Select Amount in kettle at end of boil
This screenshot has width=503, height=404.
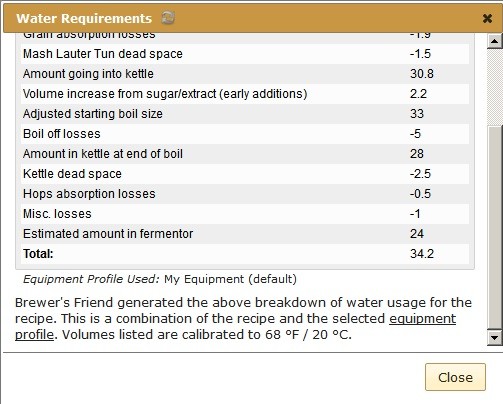coord(245,154)
